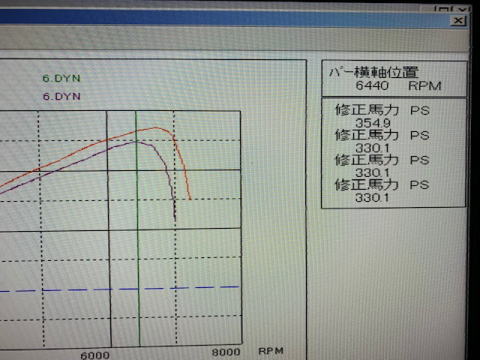The height and width of the screenshot is (360, 480).
Task: Click the 6000 axis label
Action: click(95, 355)
